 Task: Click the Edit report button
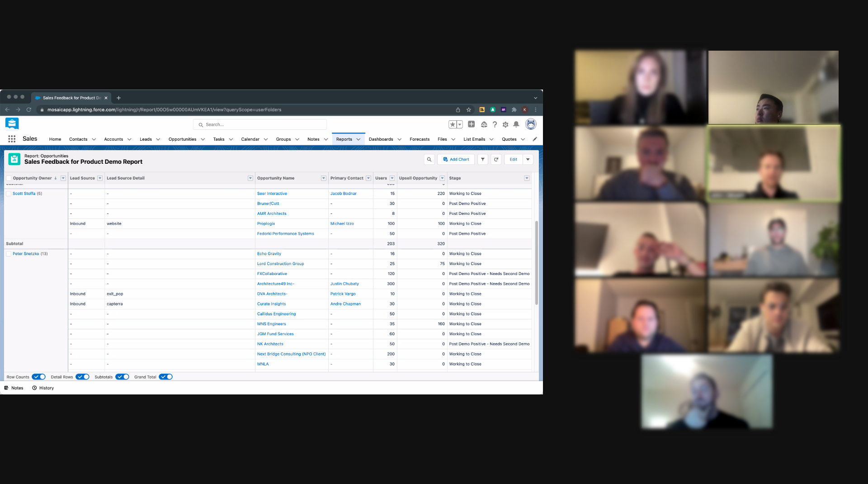click(514, 159)
